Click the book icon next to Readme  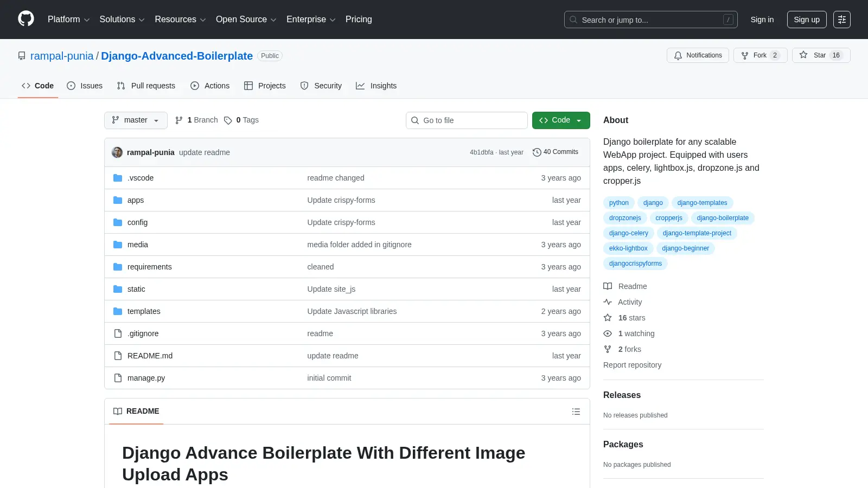(608, 286)
